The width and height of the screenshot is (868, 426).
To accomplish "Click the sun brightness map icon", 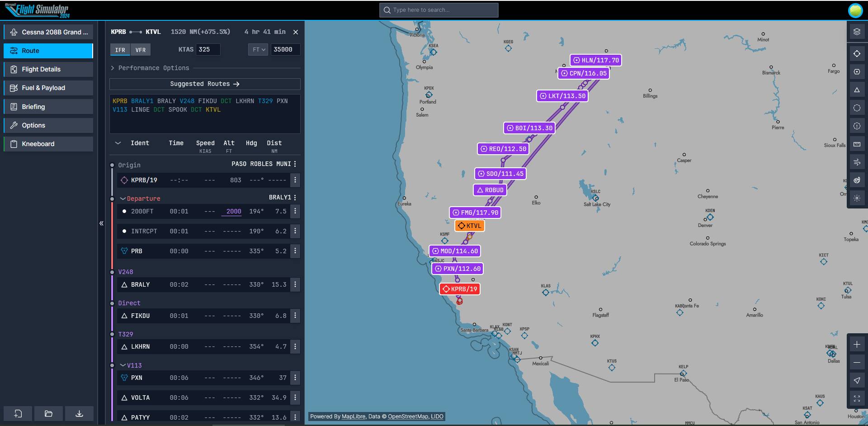I will point(857,198).
